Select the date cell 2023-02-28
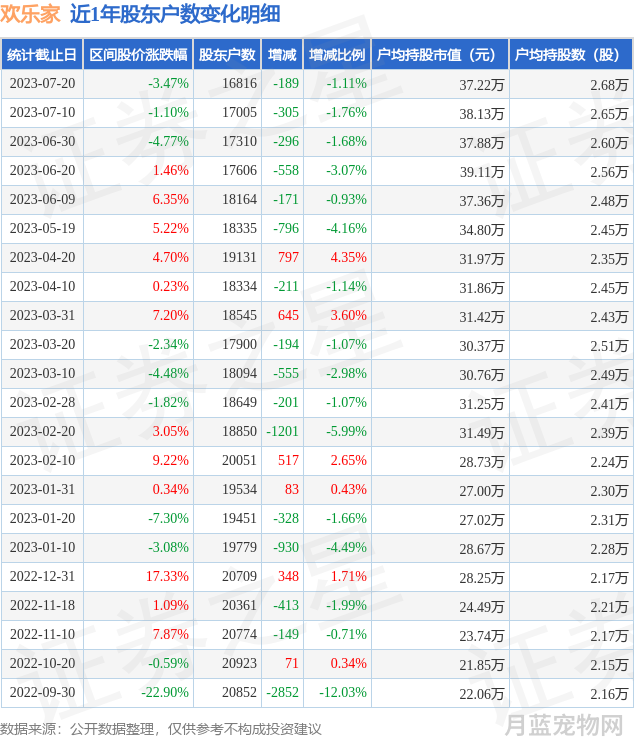 coord(42,402)
